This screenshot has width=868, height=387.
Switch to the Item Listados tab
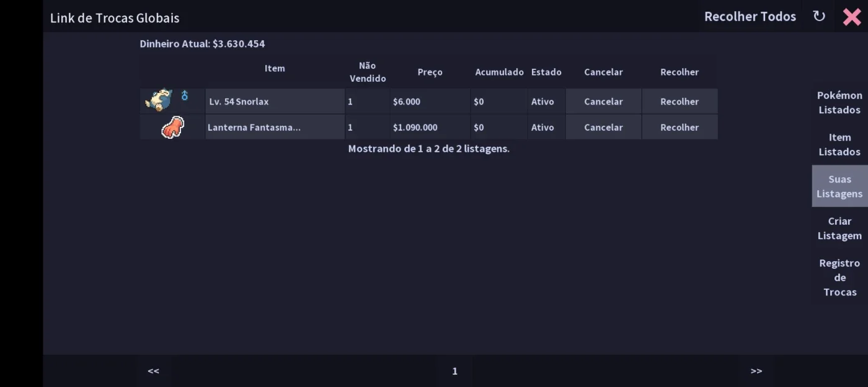(x=839, y=144)
